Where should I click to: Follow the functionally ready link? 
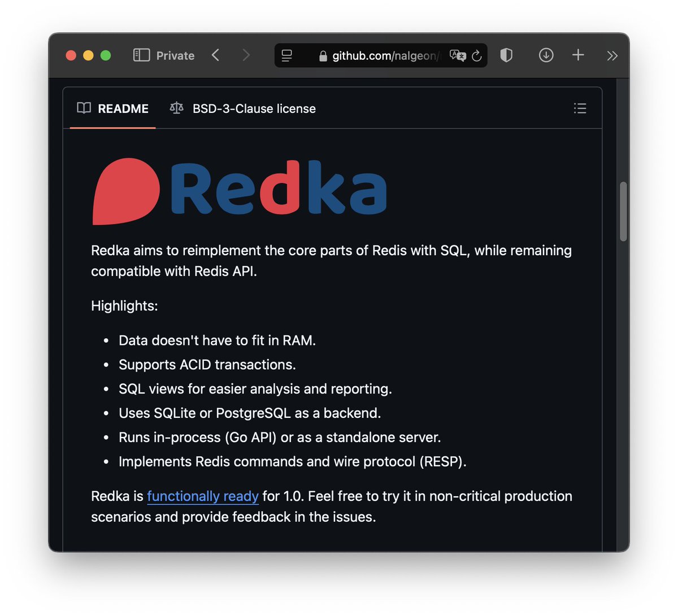[203, 496]
